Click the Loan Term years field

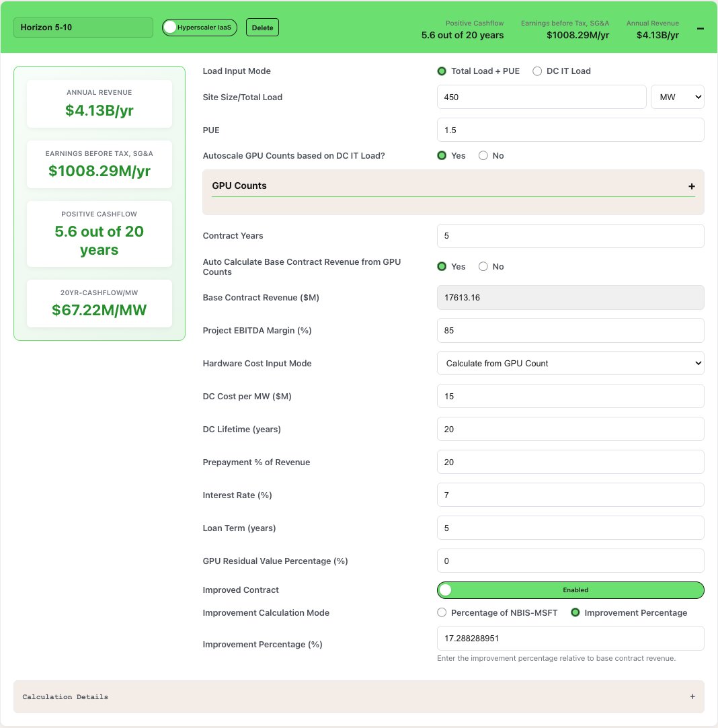570,528
